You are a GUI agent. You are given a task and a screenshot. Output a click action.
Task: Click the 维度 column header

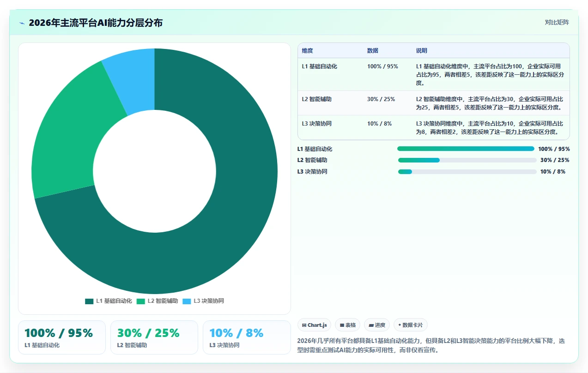(x=307, y=51)
